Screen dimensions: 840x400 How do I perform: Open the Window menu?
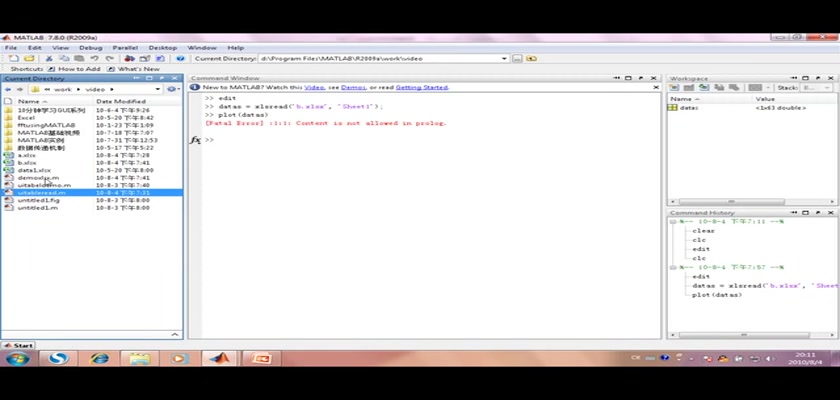point(202,48)
